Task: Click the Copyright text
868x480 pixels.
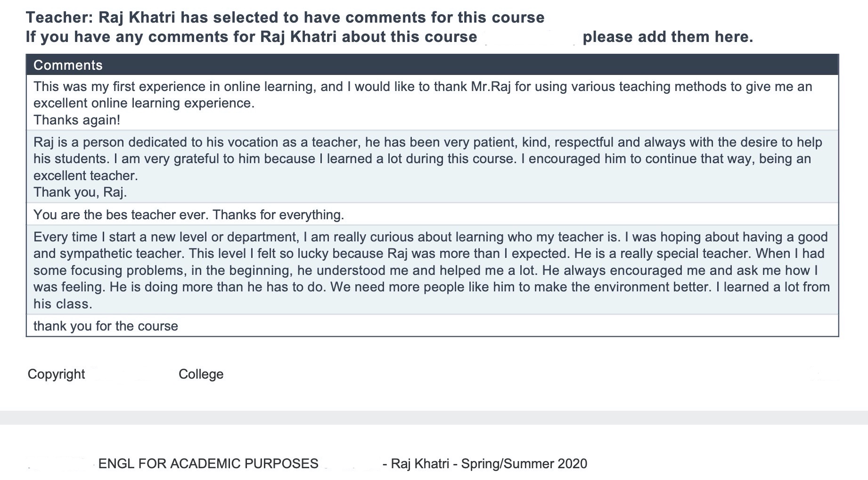Action: click(56, 374)
